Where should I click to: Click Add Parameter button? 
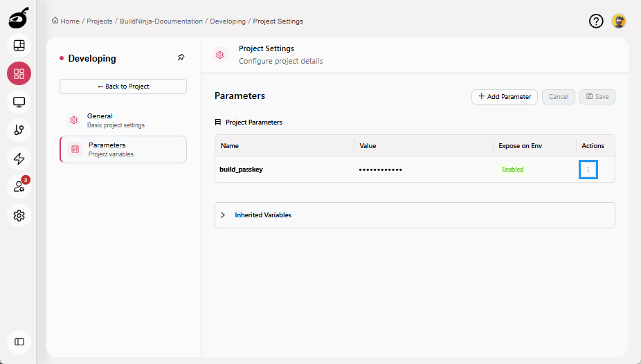coord(505,97)
